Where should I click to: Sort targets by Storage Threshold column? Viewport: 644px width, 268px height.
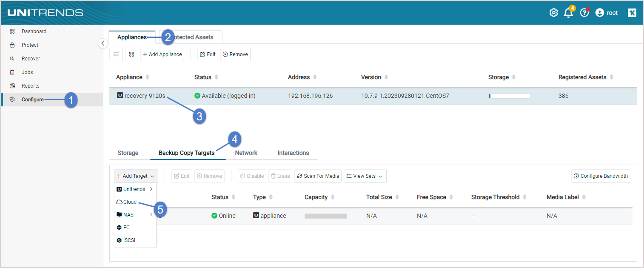tap(525, 197)
